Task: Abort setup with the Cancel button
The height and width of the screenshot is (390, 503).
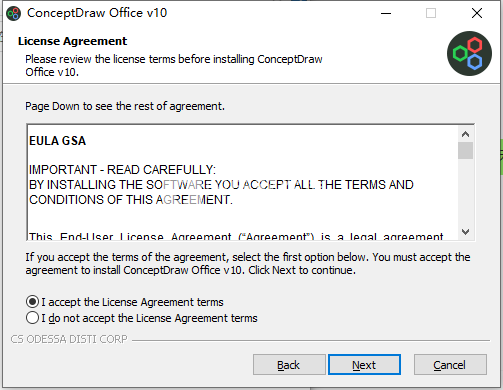Action: tap(450, 365)
